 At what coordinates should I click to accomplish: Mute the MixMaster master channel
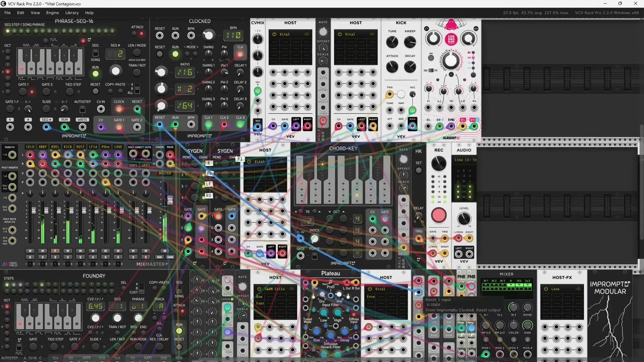[x=166, y=250]
